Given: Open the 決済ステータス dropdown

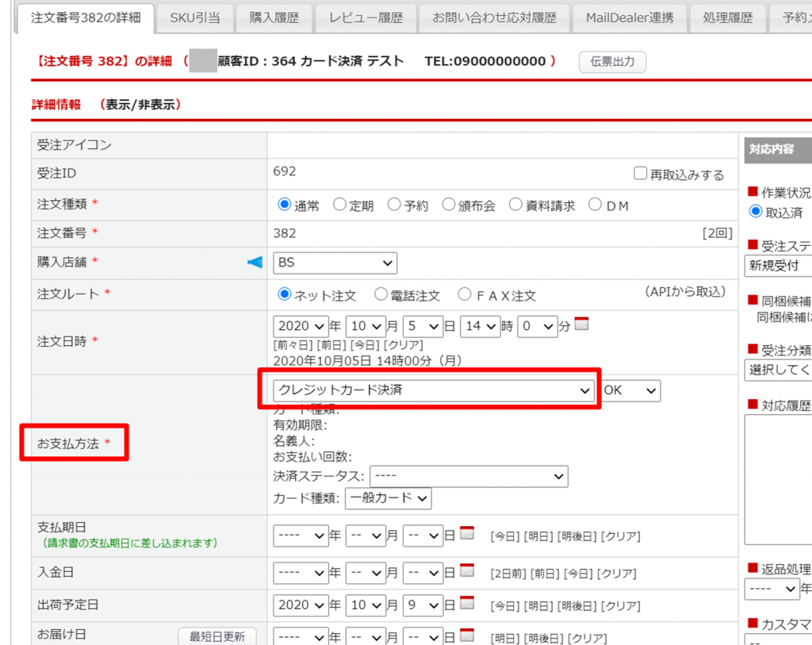Looking at the screenshot, I should [x=469, y=476].
